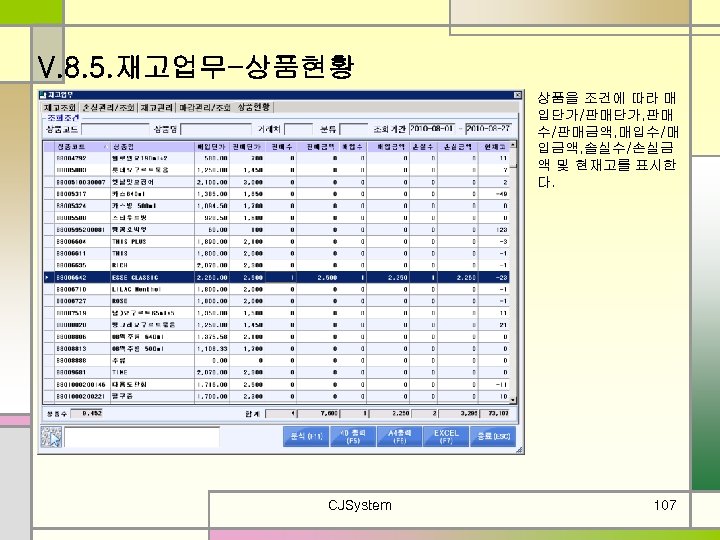Click the empty text box at bottom left

coord(141,437)
